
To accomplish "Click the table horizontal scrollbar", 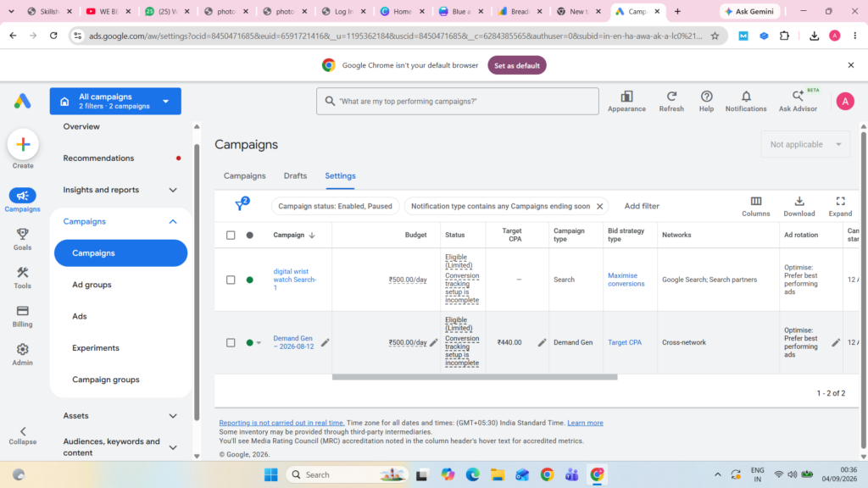I will pyautogui.click(x=475, y=377).
